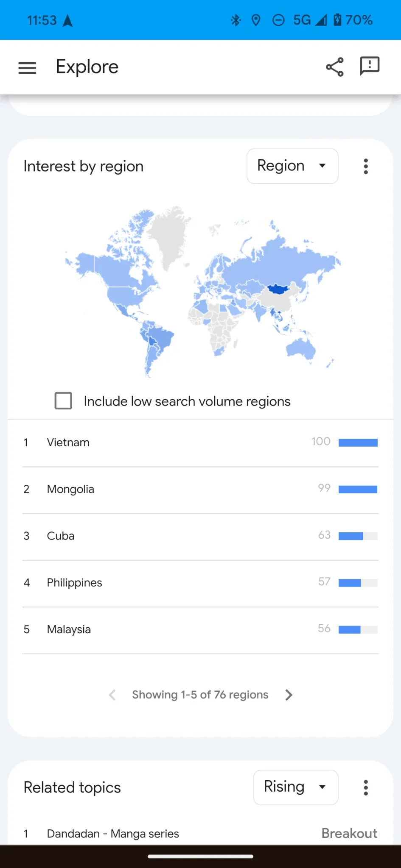The width and height of the screenshot is (401, 868).
Task: Tap Mongolia on the world map
Action: pos(278,289)
